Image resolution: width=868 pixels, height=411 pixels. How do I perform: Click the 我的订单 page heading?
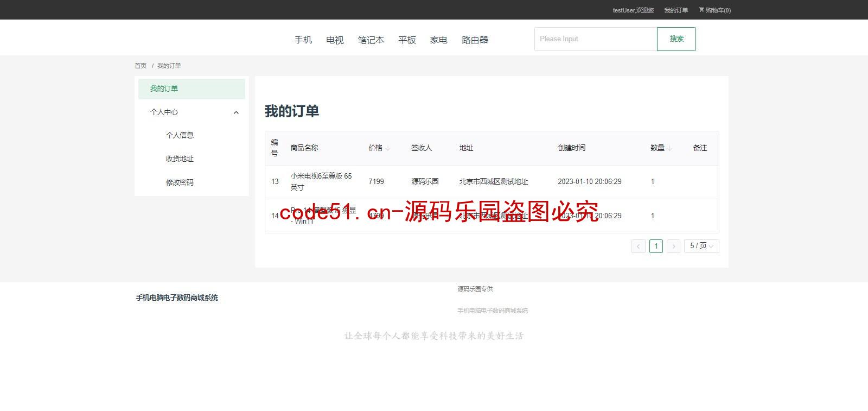[292, 111]
